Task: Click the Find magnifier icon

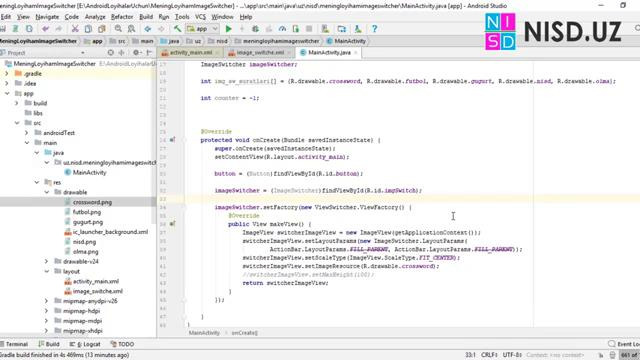Action: pos(118,29)
